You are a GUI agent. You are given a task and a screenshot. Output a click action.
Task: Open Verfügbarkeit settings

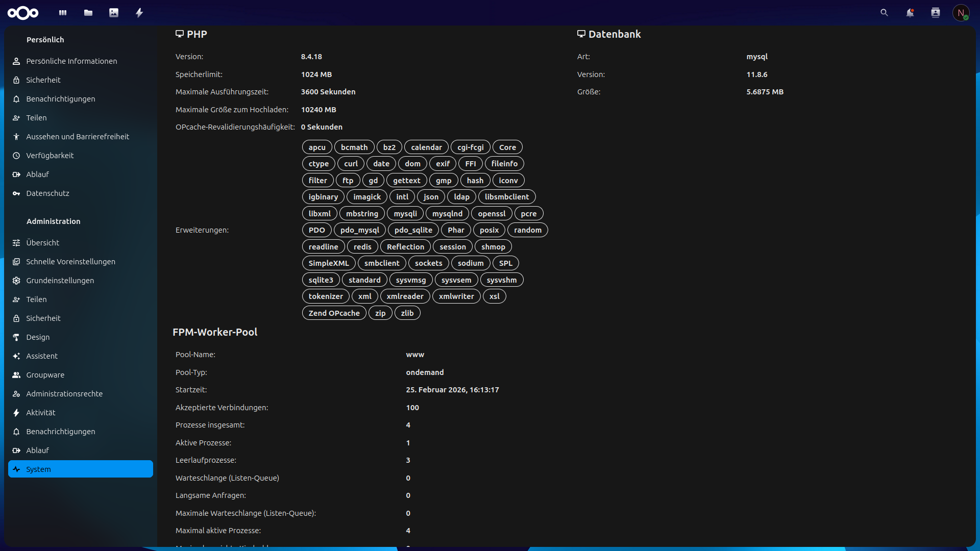tap(50, 156)
